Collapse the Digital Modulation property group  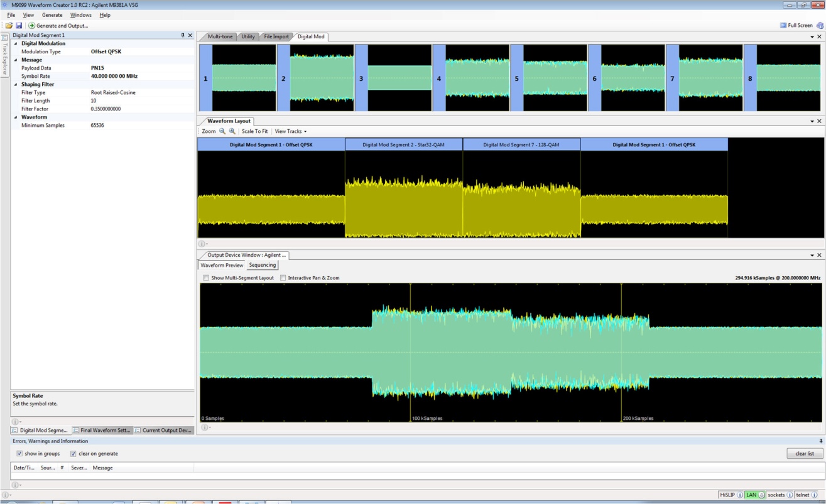click(x=16, y=43)
